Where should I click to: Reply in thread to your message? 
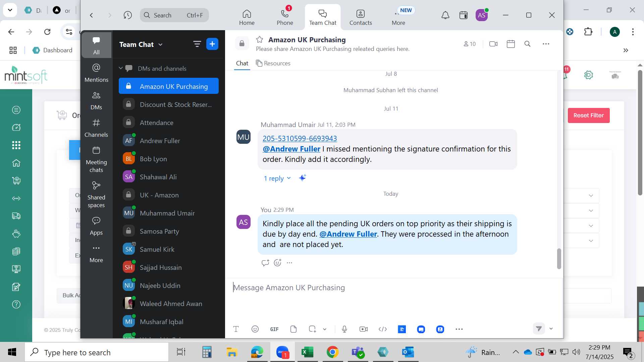pos(265,263)
